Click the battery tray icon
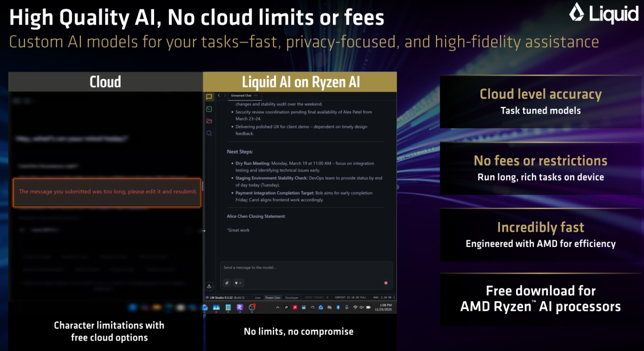The image size is (644, 351). pos(368,307)
